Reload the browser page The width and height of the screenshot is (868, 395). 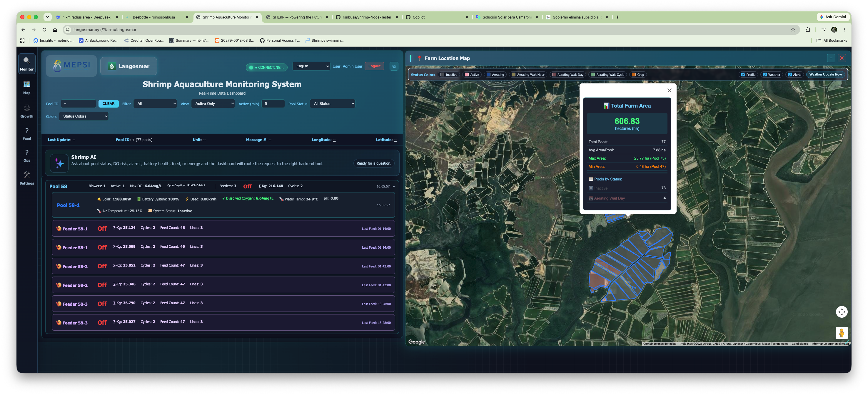[44, 30]
